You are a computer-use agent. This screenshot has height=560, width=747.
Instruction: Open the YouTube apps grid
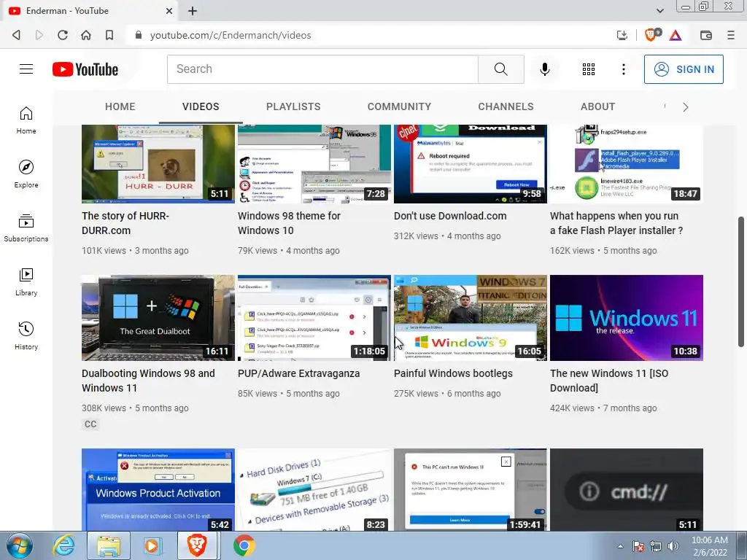[589, 69]
